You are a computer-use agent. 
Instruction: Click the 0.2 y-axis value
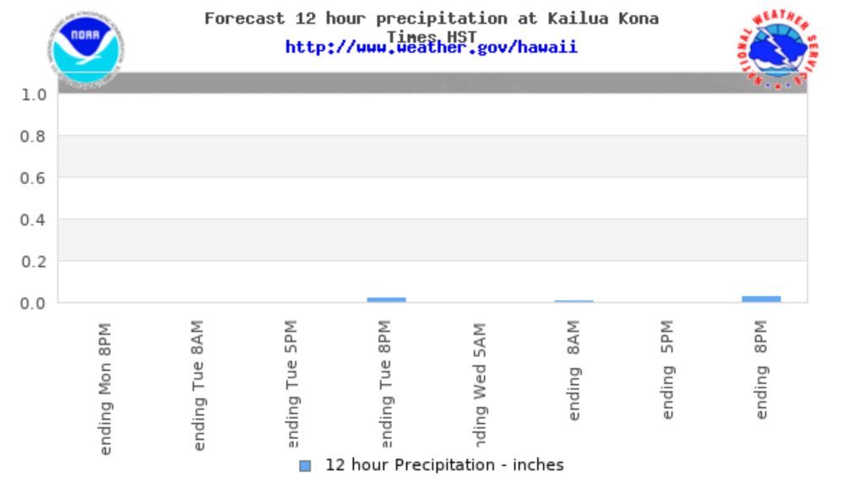click(x=34, y=262)
